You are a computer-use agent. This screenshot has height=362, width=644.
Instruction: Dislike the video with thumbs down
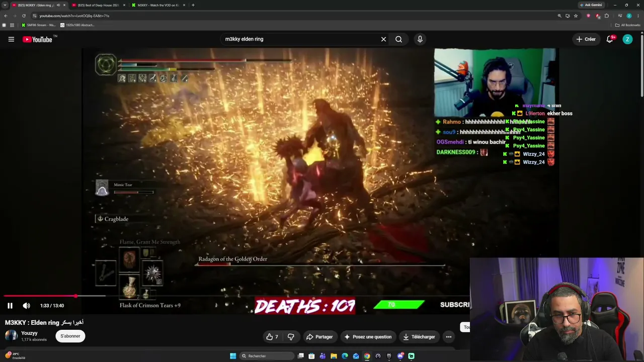click(291, 337)
